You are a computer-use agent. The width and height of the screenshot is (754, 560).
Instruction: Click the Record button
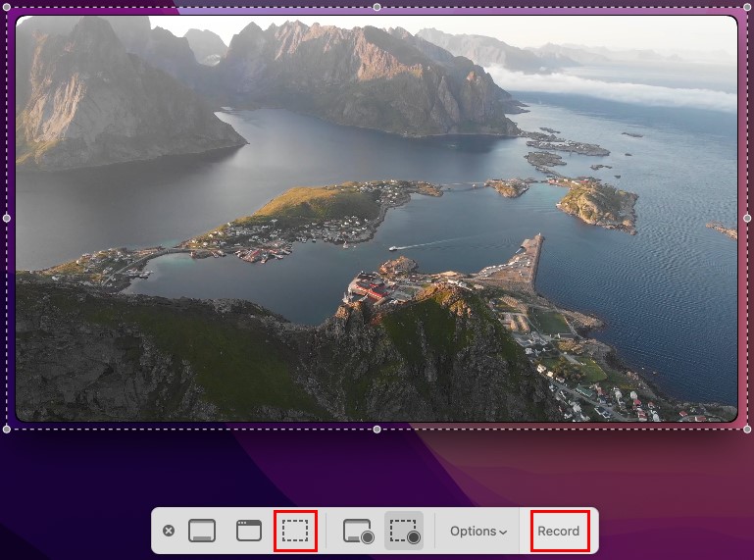point(558,532)
